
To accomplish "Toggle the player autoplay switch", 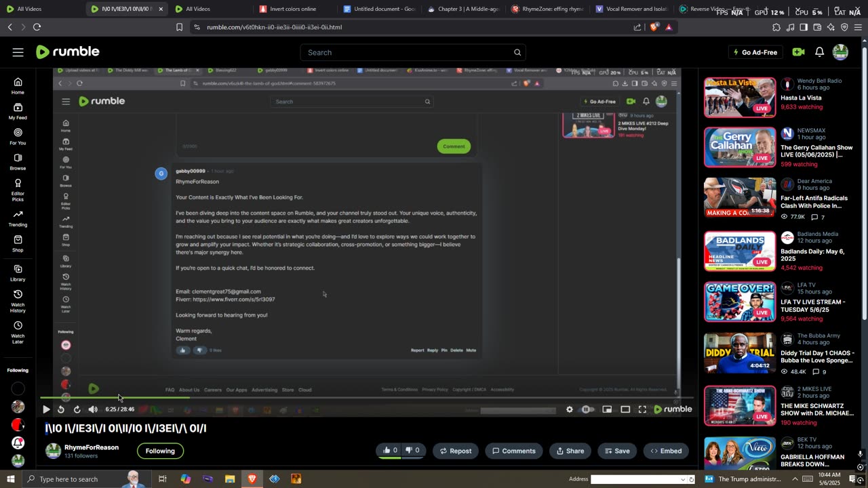I will pos(587,409).
